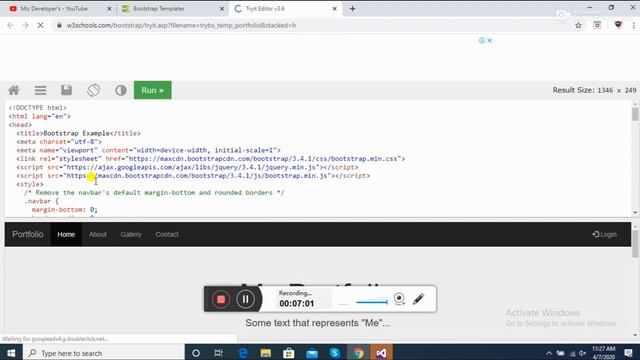640x360 pixels.
Task: Close the advertisement with the X
Action: [489, 40]
